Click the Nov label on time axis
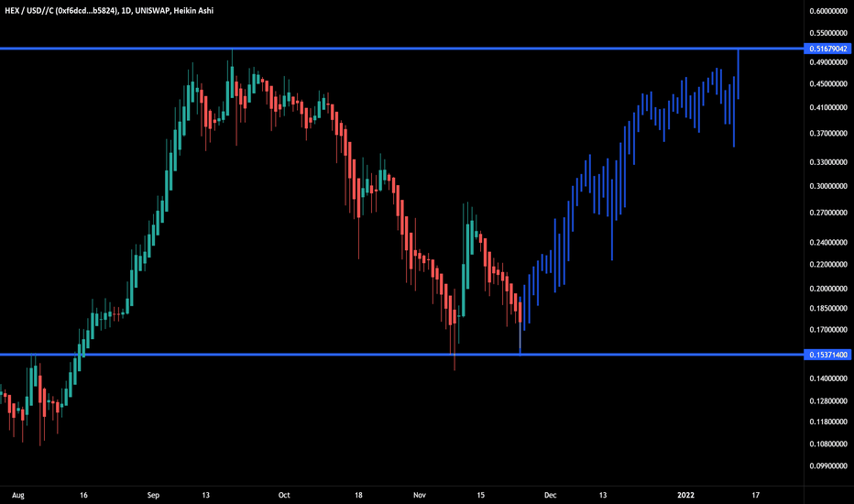 pos(419,495)
